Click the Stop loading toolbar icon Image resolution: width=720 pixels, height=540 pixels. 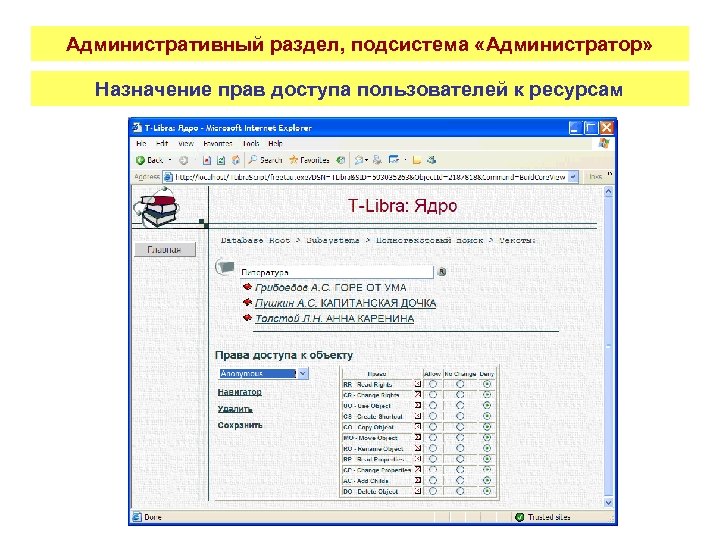pos(207,160)
